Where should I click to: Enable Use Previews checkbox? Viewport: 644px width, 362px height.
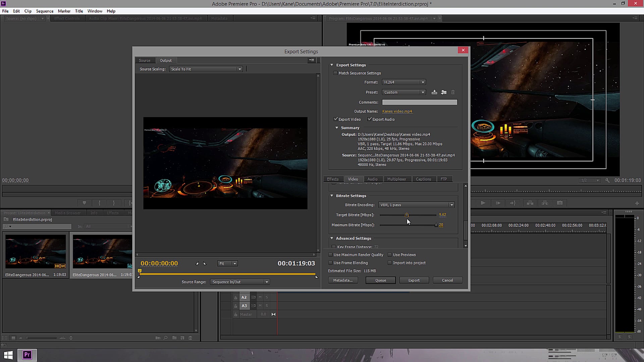(x=390, y=255)
